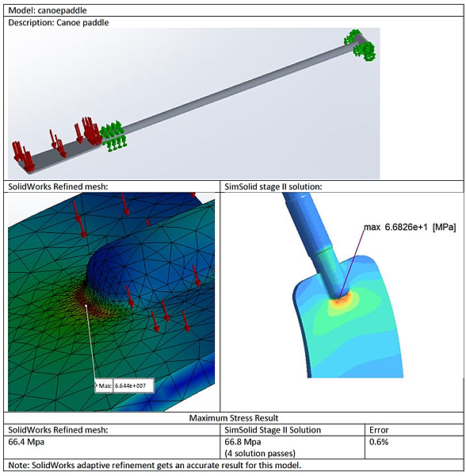Click the 'SimSolid Stage II Solution' table header
This screenshot has width=466, height=476.
(x=273, y=430)
